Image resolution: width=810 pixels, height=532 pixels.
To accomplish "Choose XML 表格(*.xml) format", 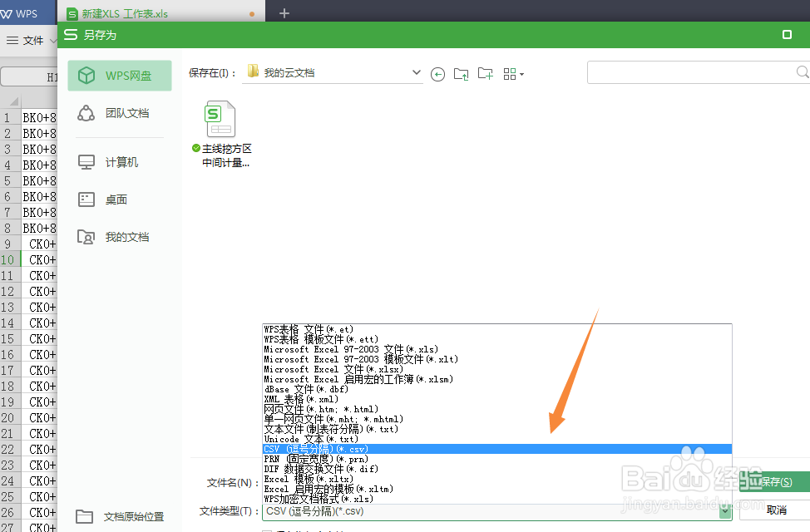I will (497, 399).
